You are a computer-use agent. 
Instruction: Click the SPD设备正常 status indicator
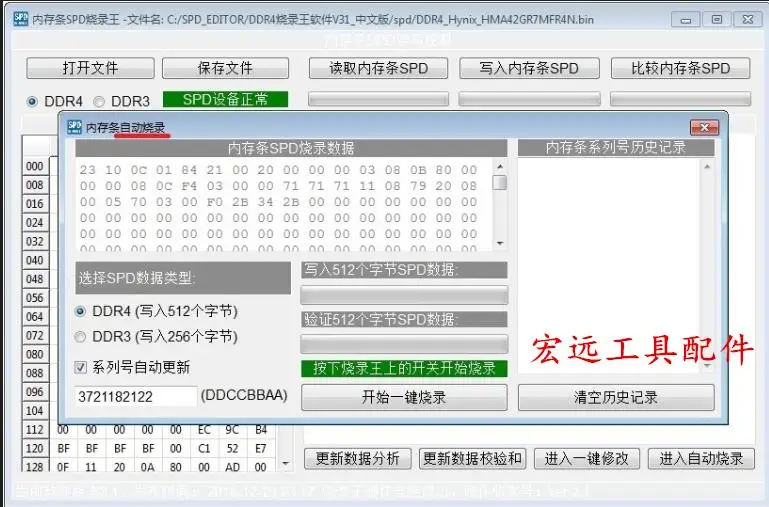tap(225, 99)
